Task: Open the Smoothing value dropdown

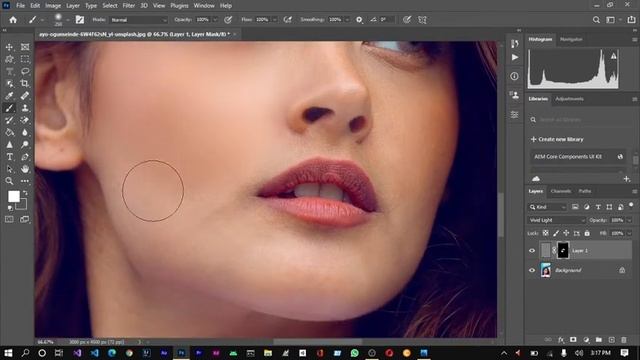Action: click(x=347, y=20)
